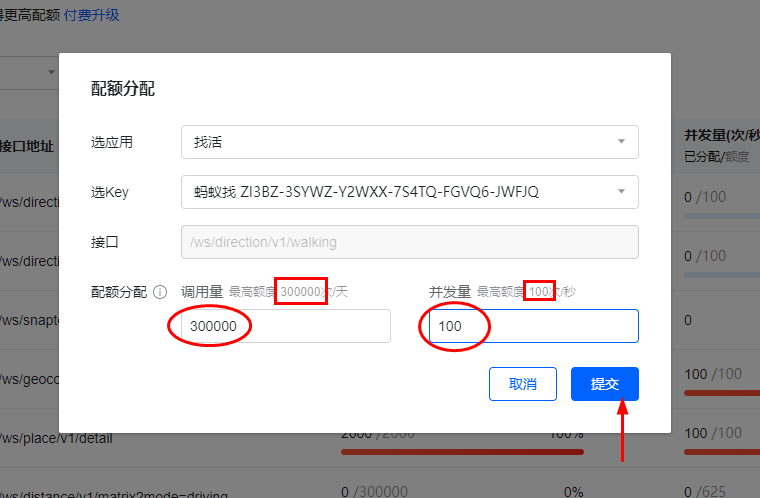760x498 pixels.
Task: Click the 并发量(次/秒) column header
Action: pos(722,135)
